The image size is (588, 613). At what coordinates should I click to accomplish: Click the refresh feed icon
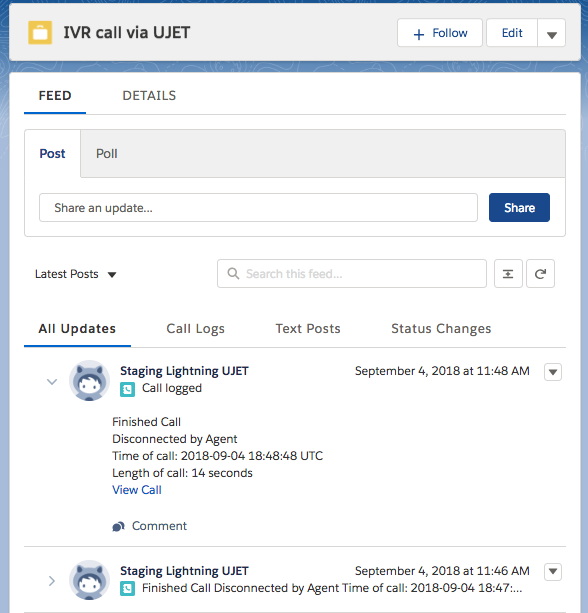[540, 274]
